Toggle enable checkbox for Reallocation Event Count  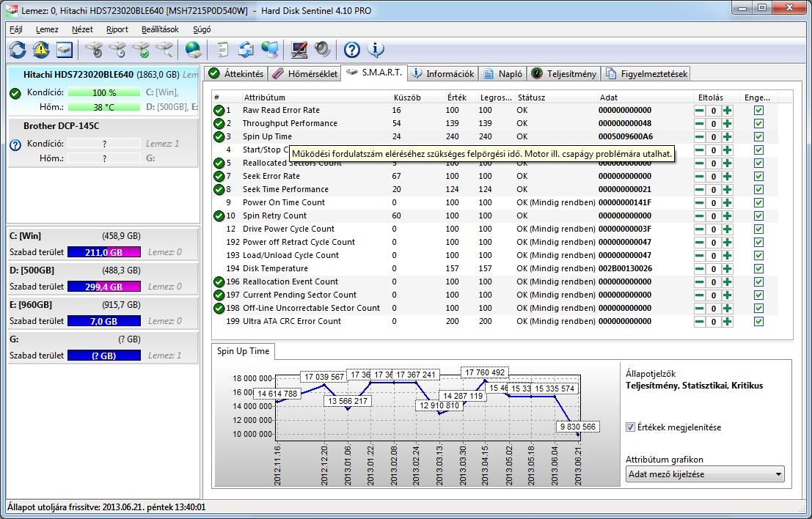point(758,282)
